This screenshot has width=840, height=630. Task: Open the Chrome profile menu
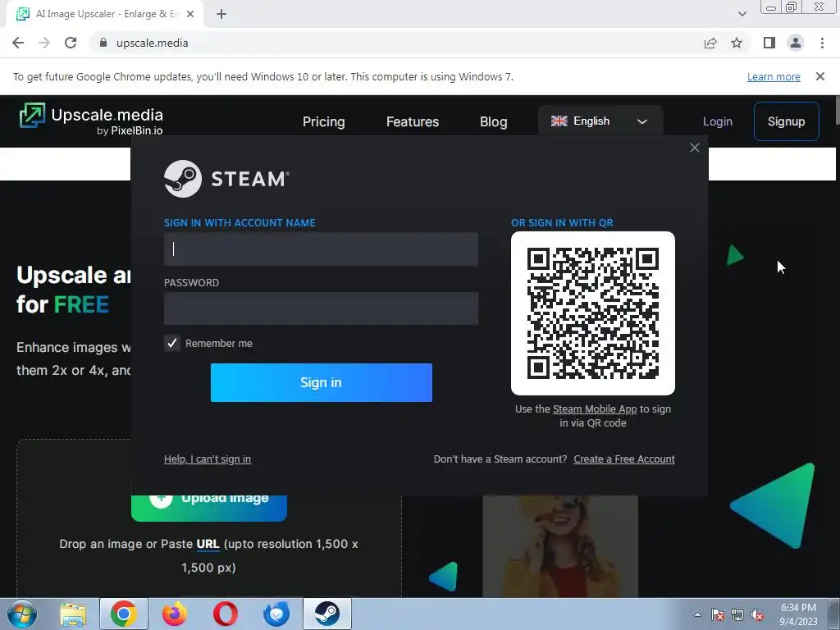[x=796, y=43]
